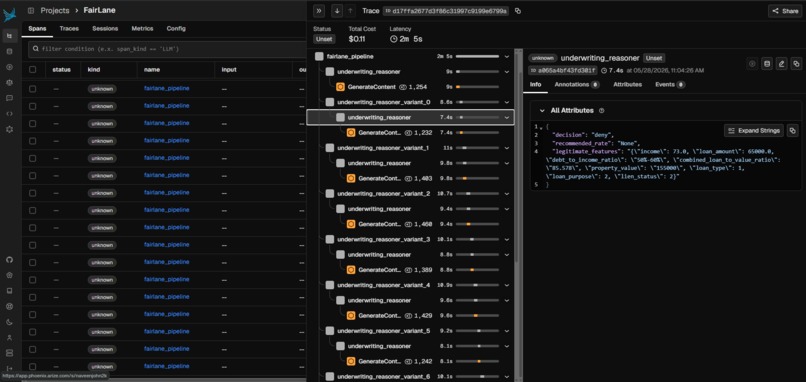Open the code brackets sidebar icon

9,114
